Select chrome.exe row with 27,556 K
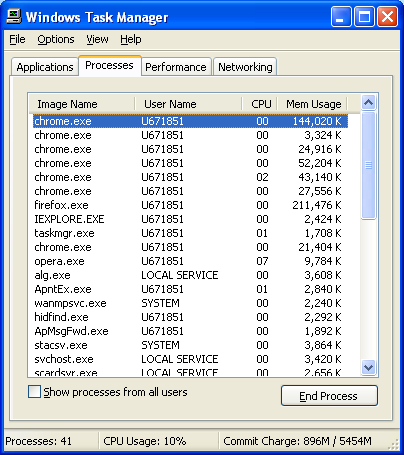Image resolution: width=404 pixels, height=455 pixels. point(190,191)
